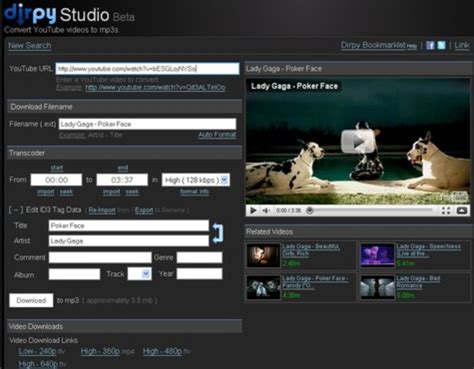Click the Twitter share icon
Viewport: 474px width, 369px height.
click(441, 45)
